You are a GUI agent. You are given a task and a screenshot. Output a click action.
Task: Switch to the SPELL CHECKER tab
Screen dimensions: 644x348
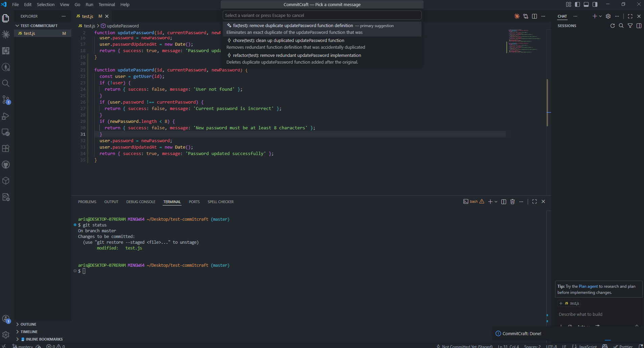point(221,202)
